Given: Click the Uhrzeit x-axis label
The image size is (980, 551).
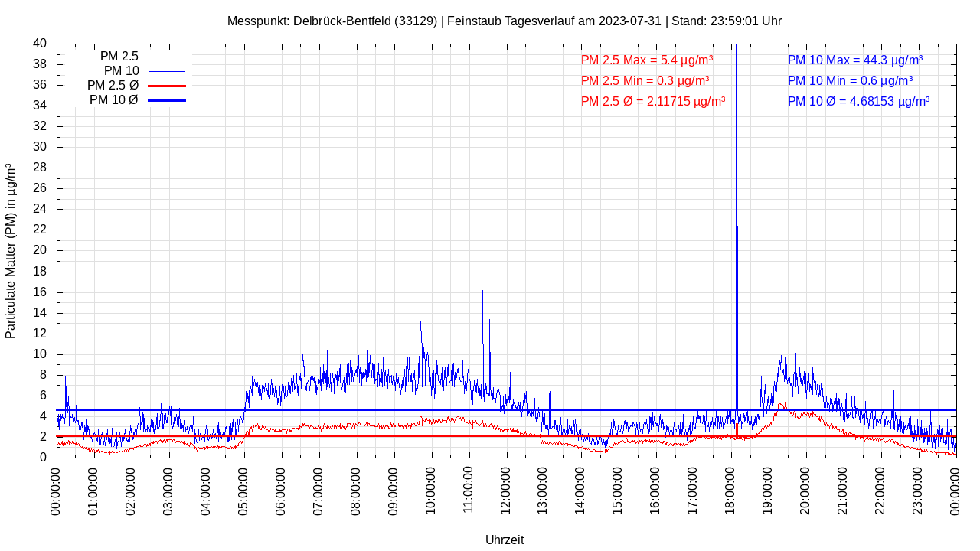Looking at the screenshot, I should [x=505, y=540].
